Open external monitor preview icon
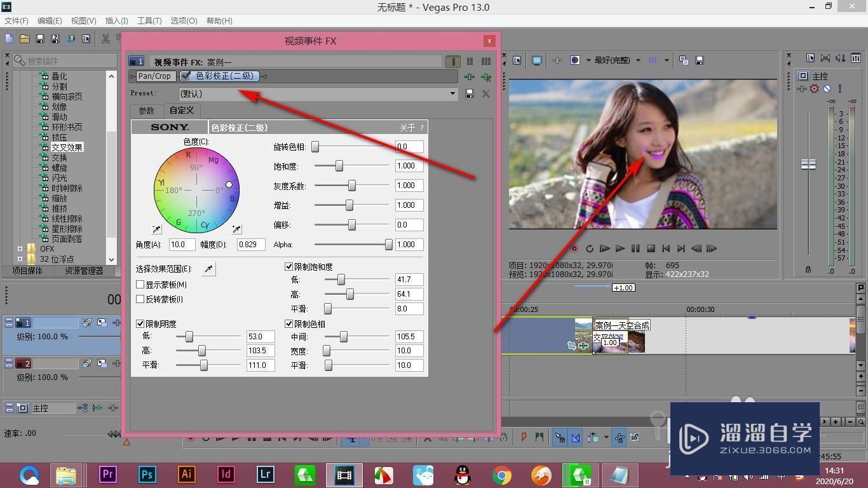The image size is (868, 488). pyautogui.click(x=537, y=60)
